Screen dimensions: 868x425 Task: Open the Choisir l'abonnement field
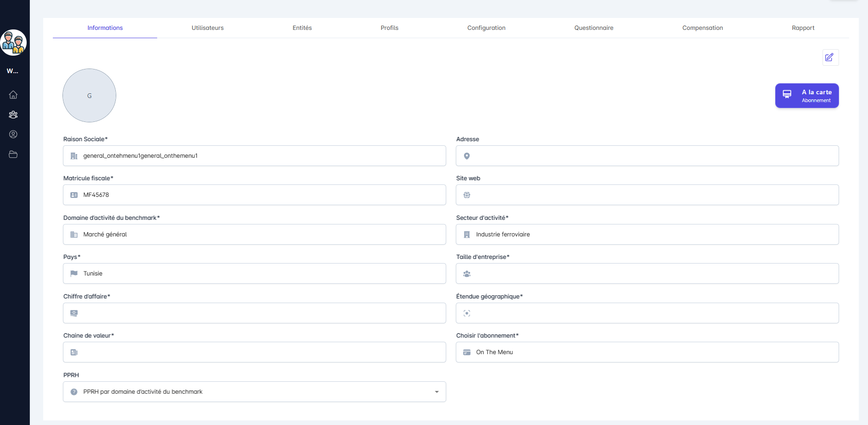pos(647,352)
